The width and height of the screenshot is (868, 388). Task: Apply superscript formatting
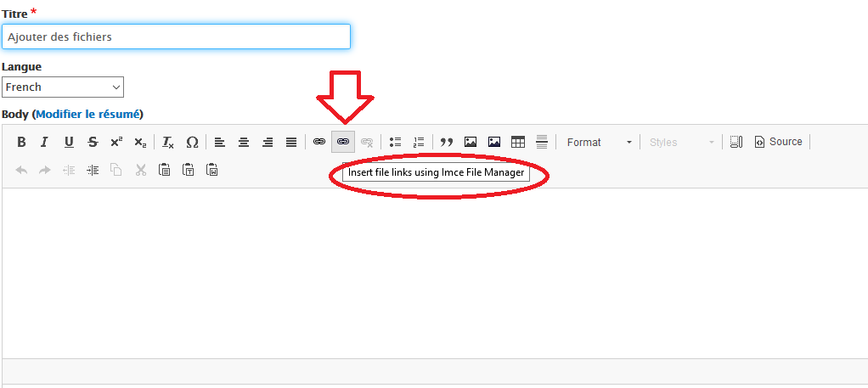click(x=116, y=143)
